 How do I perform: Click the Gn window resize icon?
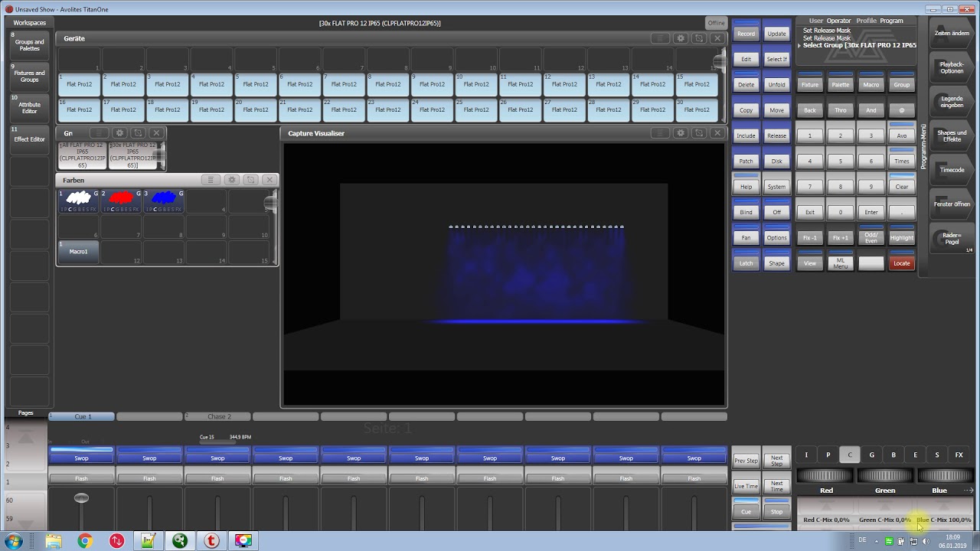pyautogui.click(x=138, y=133)
